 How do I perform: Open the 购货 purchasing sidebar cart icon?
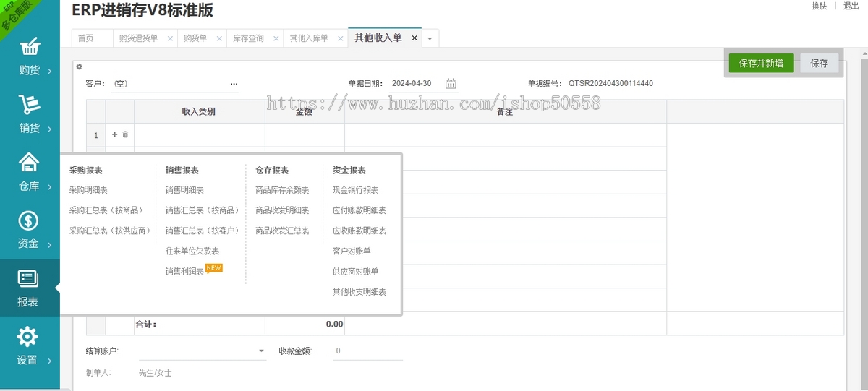click(x=29, y=47)
